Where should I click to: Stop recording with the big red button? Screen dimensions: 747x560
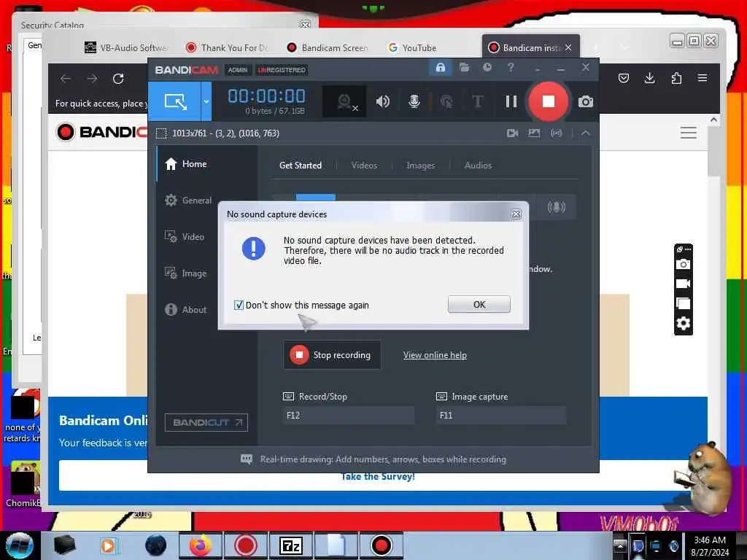(549, 101)
